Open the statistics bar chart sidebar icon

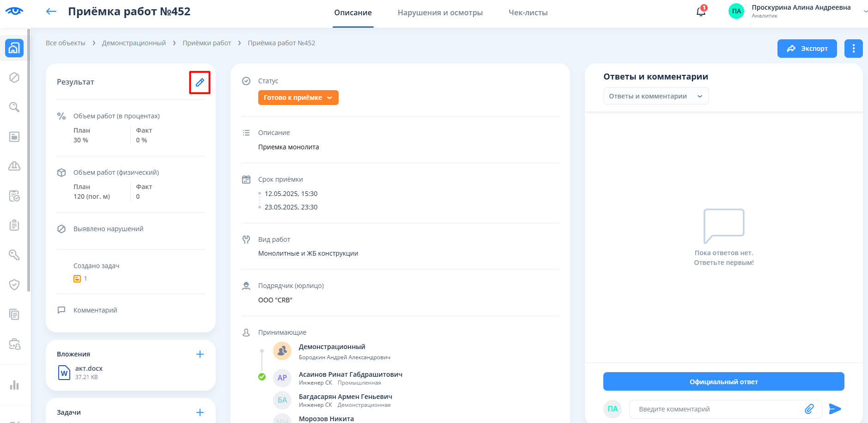pyautogui.click(x=14, y=385)
